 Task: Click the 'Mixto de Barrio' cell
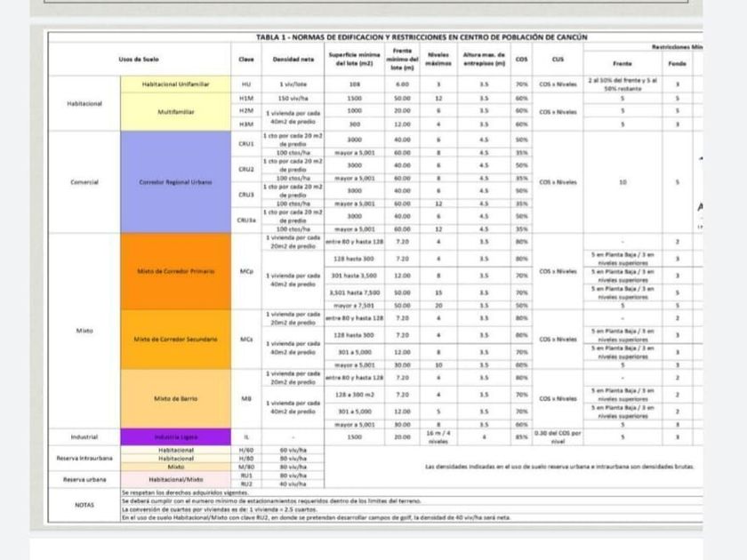(x=176, y=398)
